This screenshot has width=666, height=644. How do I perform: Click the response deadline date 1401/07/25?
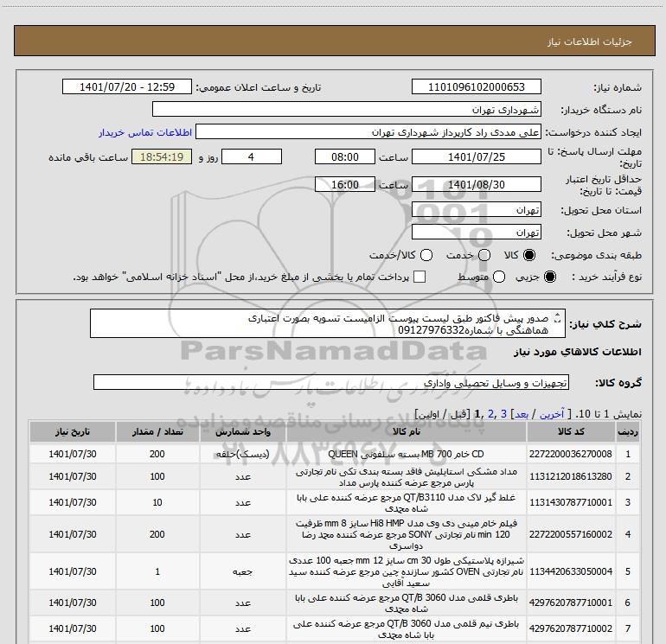pyautogui.click(x=476, y=156)
